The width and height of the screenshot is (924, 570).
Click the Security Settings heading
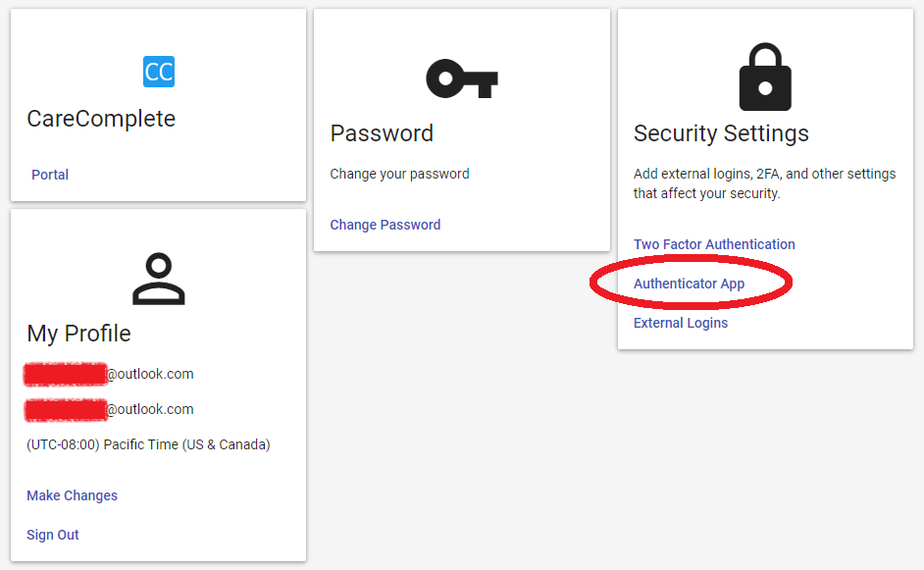click(721, 132)
